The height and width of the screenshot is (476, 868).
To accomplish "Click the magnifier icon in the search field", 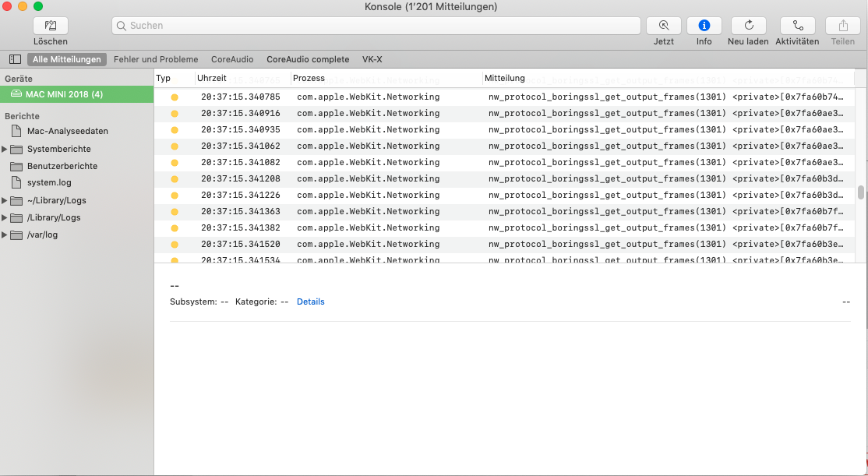I will [122, 26].
